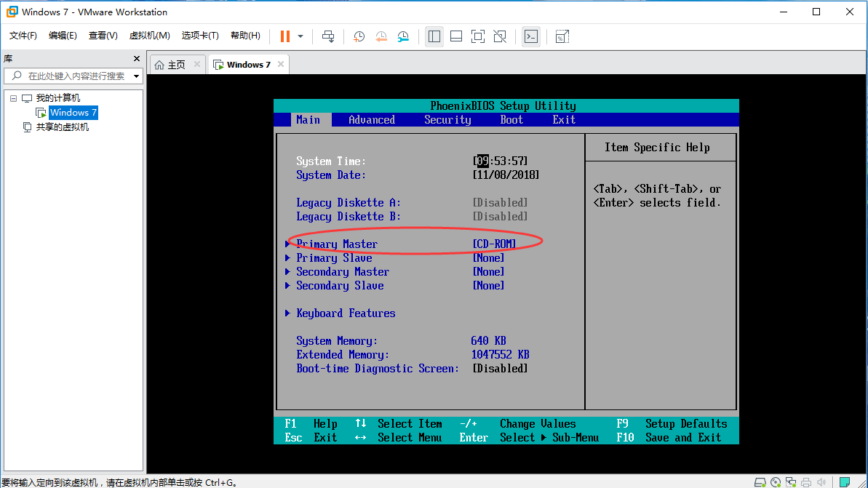Close the 库 library panel
Image resolution: width=868 pixels, height=488 pixels.
(137, 59)
